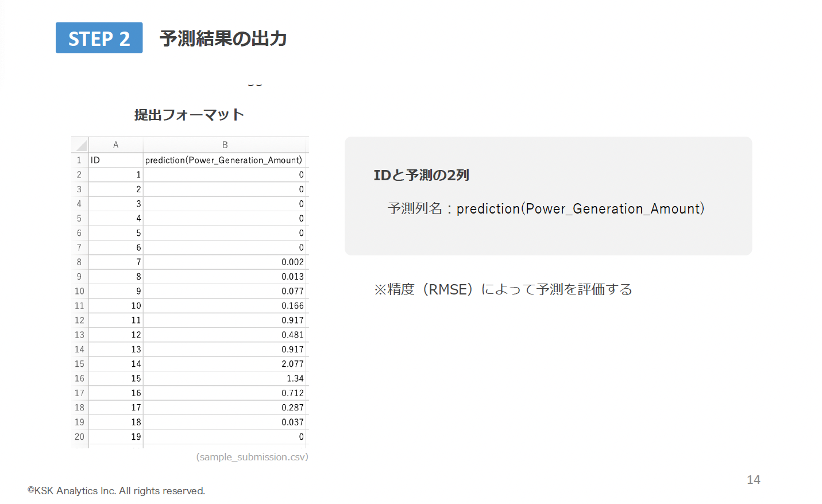
Task: Click the blue STEP 2 badge
Action: [99, 38]
